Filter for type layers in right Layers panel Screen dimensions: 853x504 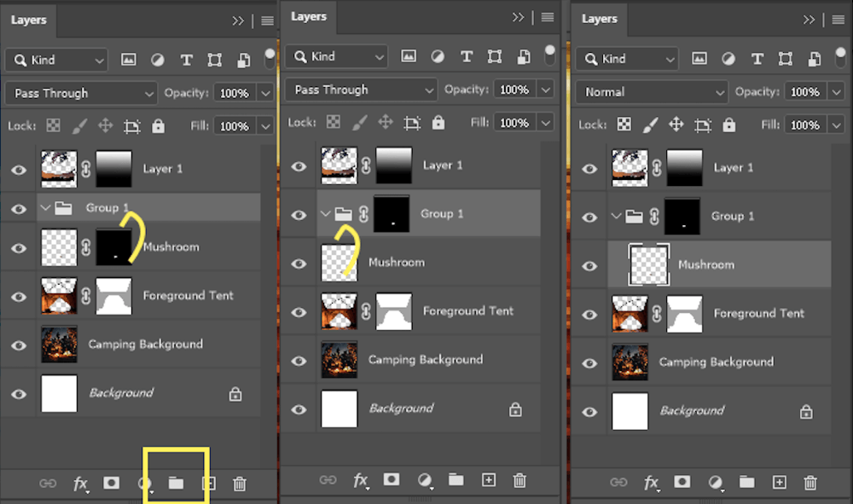point(757,59)
